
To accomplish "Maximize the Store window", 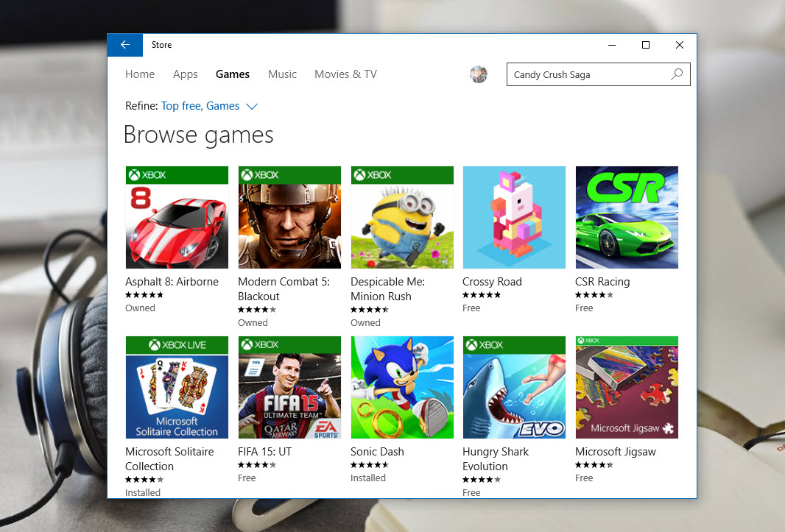I will [x=646, y=45].
